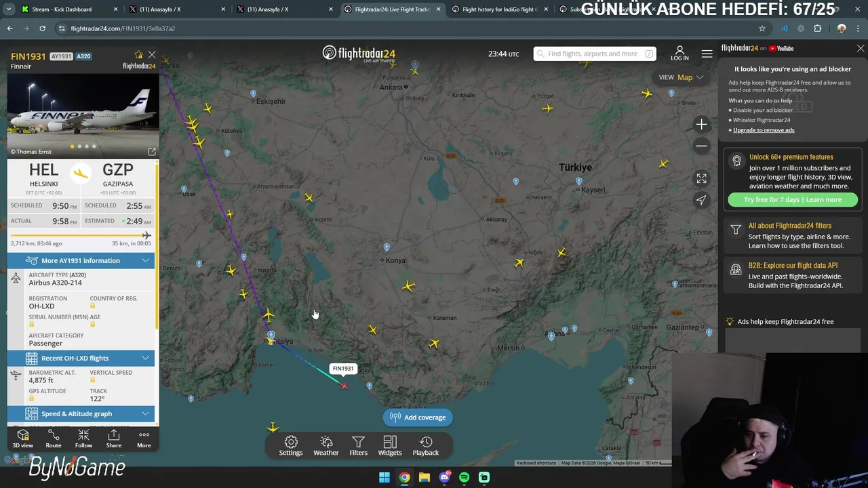Click the OH-LXD registration value

41,306
